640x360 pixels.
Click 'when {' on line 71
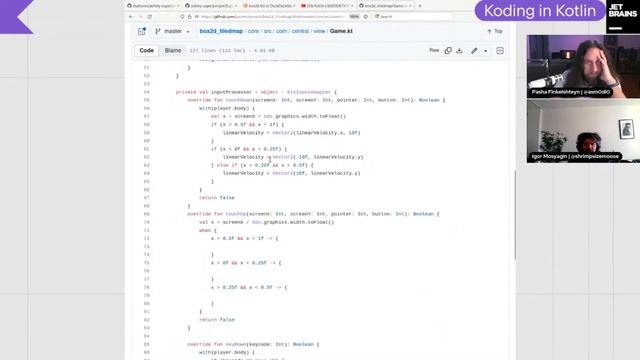pos(208,231)
